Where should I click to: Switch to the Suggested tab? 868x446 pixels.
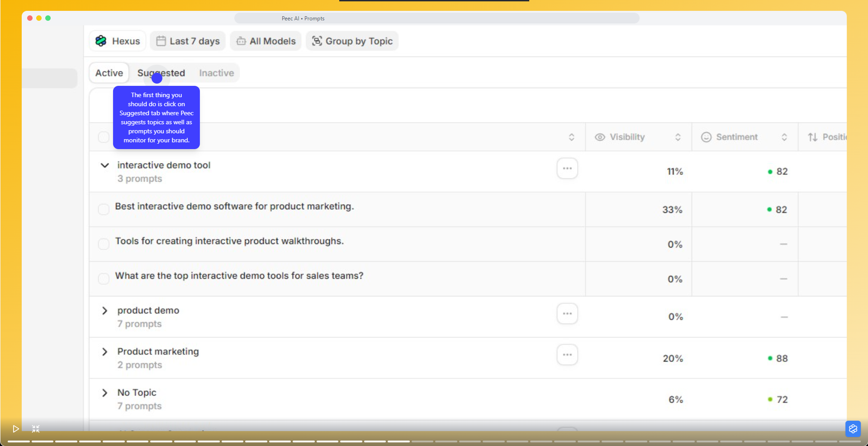[x=161, y=73]
